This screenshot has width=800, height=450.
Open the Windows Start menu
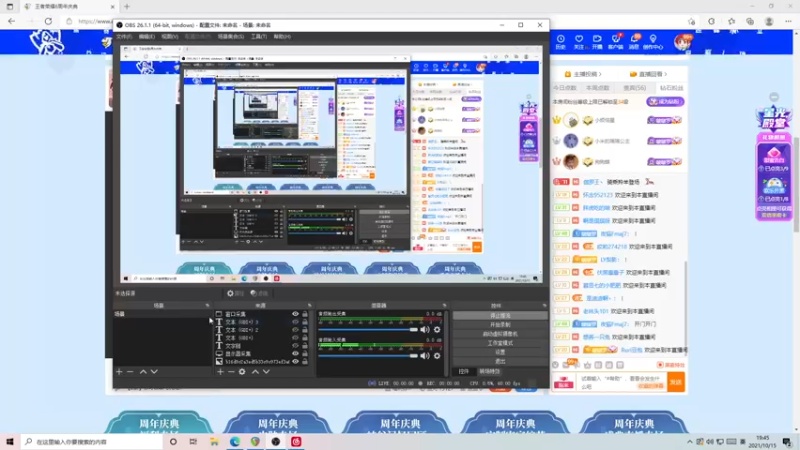(x=10, y=442)
